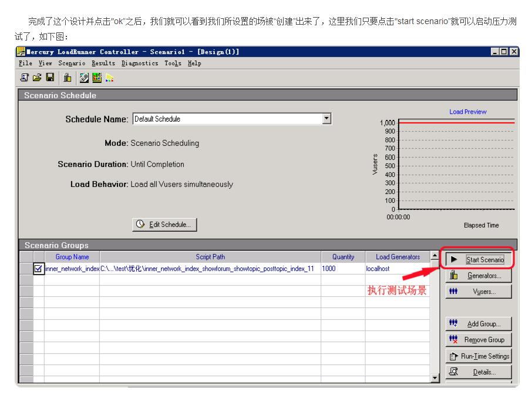The width and height of the screenshot is (532, 398).
Task: Click the Script Path column header
Action: point(210,257)
